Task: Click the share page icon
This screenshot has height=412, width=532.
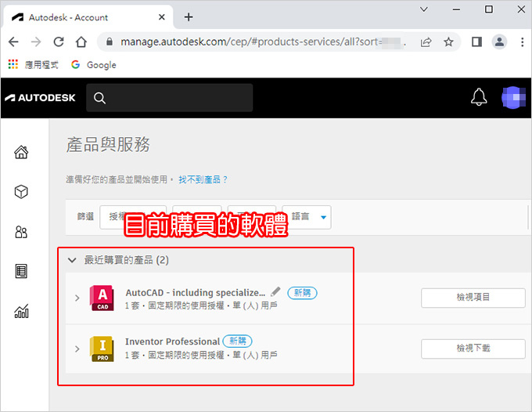Action: click(426, 42)
